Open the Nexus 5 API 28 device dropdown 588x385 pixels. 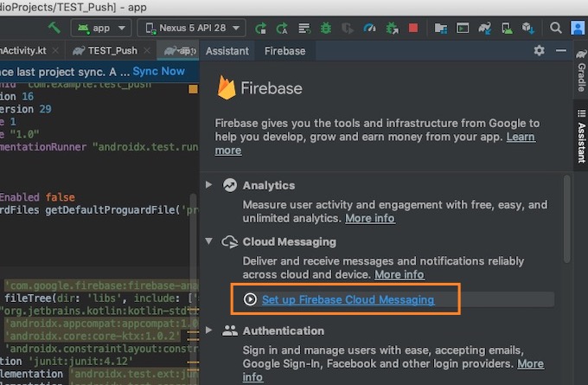[192, 28]
